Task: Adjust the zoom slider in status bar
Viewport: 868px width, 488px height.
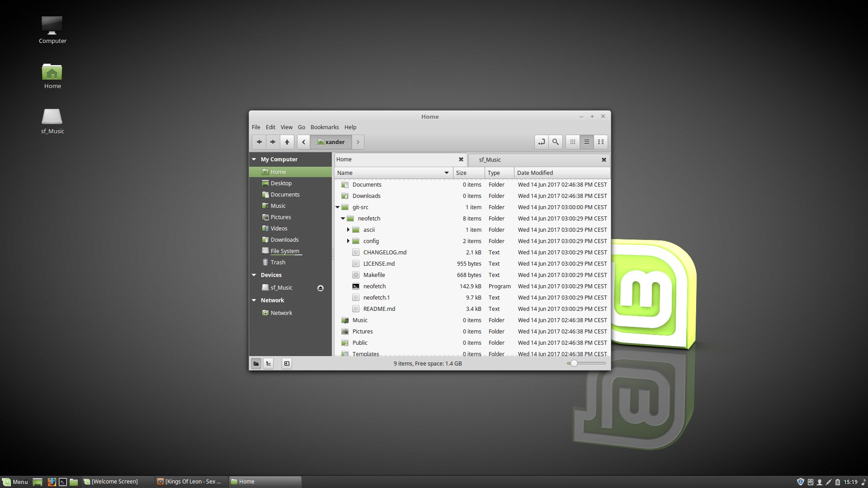Action: coord(574,364)
